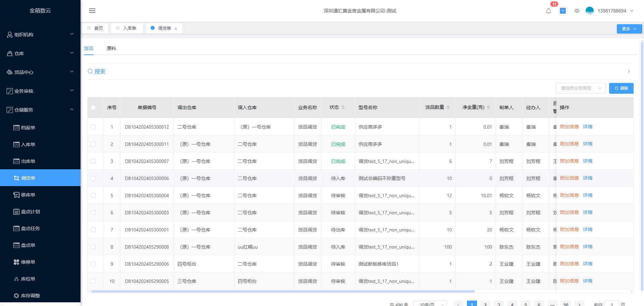644x306 pixels.
Task: Click the 刷新 refresh button
Action: (621, 88)
